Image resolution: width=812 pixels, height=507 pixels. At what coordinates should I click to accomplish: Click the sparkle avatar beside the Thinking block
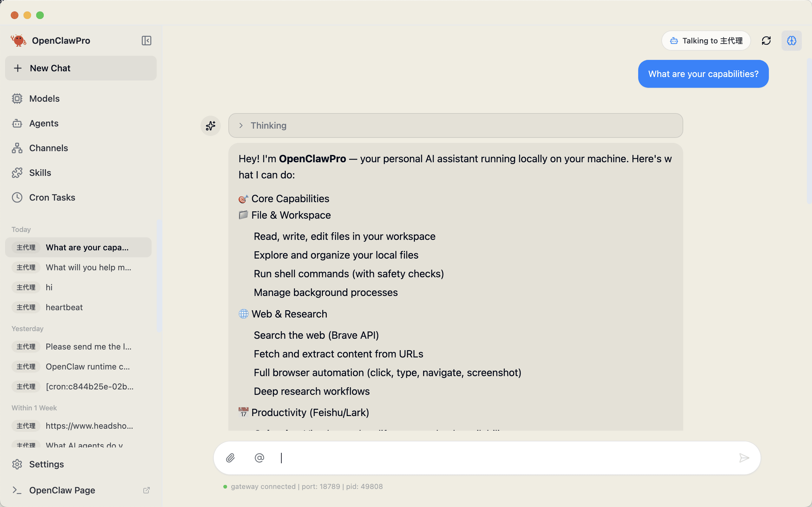pyautogui.click(x=210, y=126)
